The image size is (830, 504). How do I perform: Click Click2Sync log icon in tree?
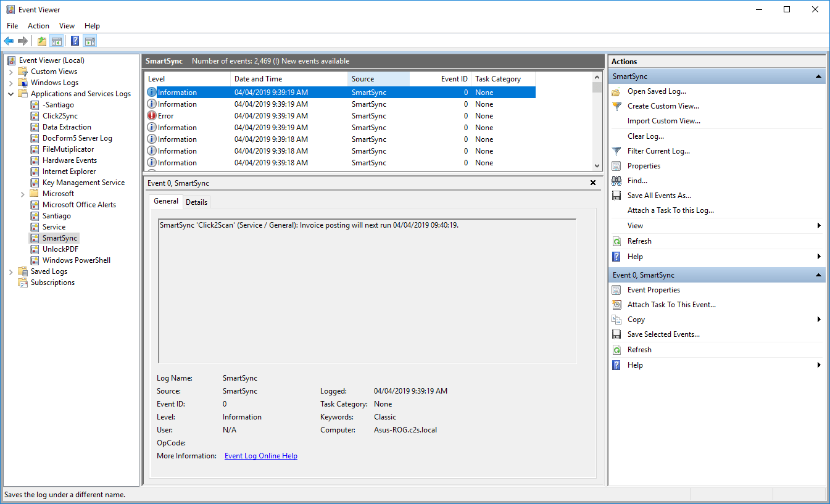click(35, 116)
